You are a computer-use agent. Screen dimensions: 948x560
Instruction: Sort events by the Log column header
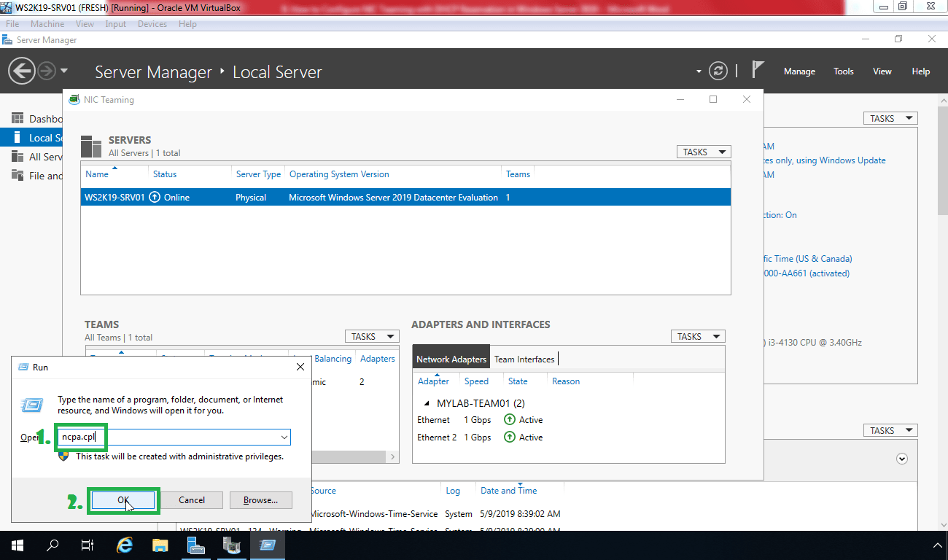click(x=453, y=491)
